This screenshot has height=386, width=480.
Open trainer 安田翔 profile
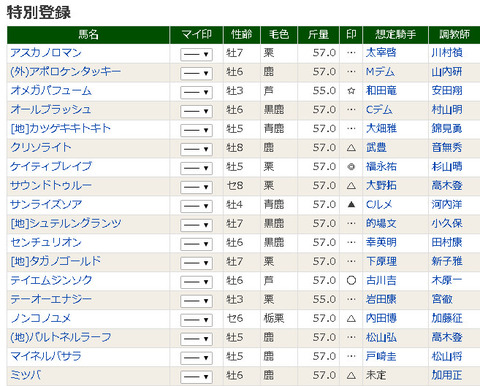(447, 91)
